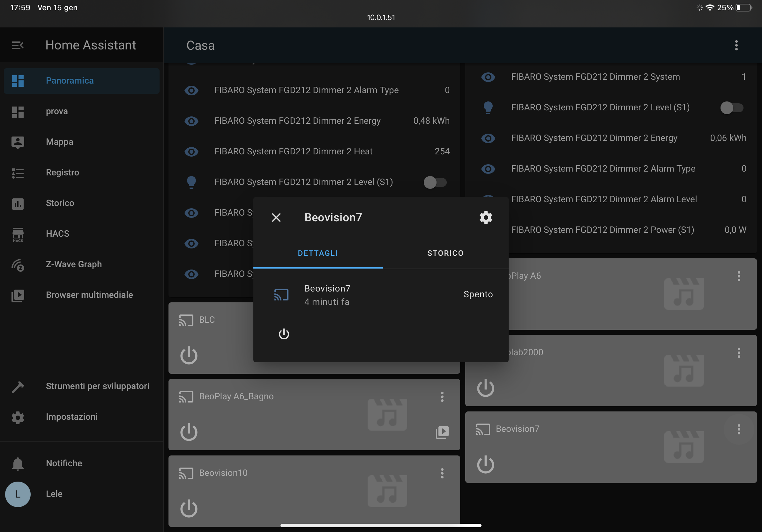Select the DETTAGLI tab
The width and height of the screenshot is (762, 532).
tap(317, 253)
